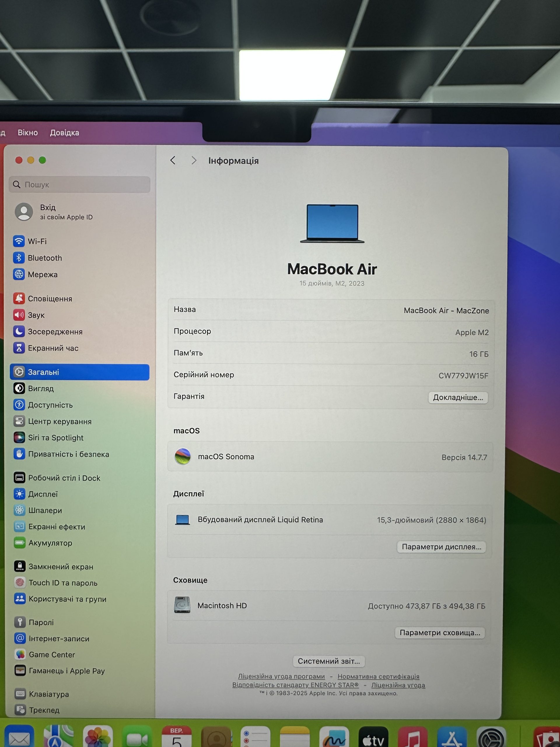Open Ліцензійна угода програми link
Viewport: 560px width, 747px height.
tap(281, 676)
